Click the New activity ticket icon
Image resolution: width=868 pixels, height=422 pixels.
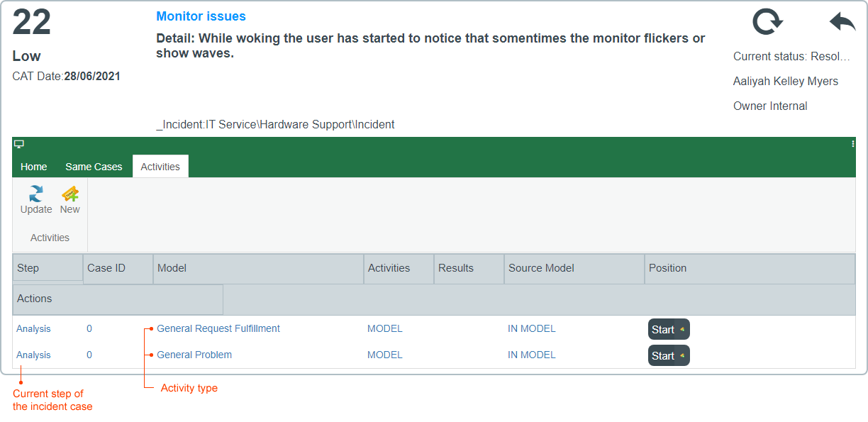coord(69,194)
